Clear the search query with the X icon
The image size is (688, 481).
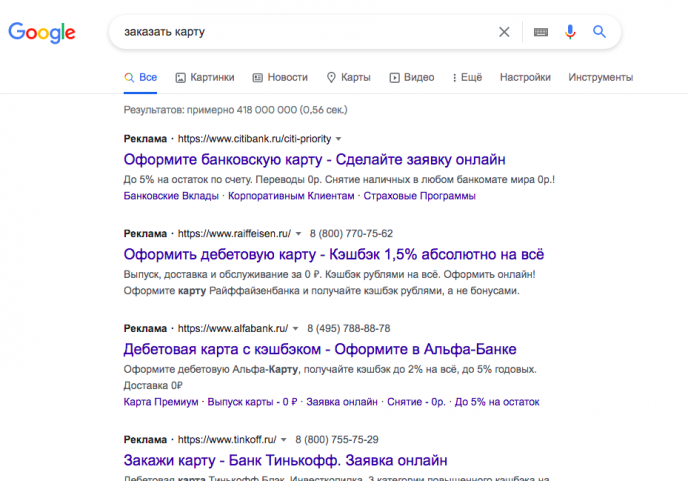pyautogui.click(x=504, y=32)
